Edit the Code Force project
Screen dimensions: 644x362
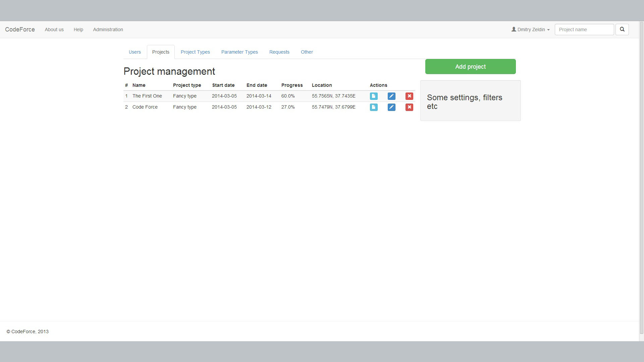[x=391, y=107]
